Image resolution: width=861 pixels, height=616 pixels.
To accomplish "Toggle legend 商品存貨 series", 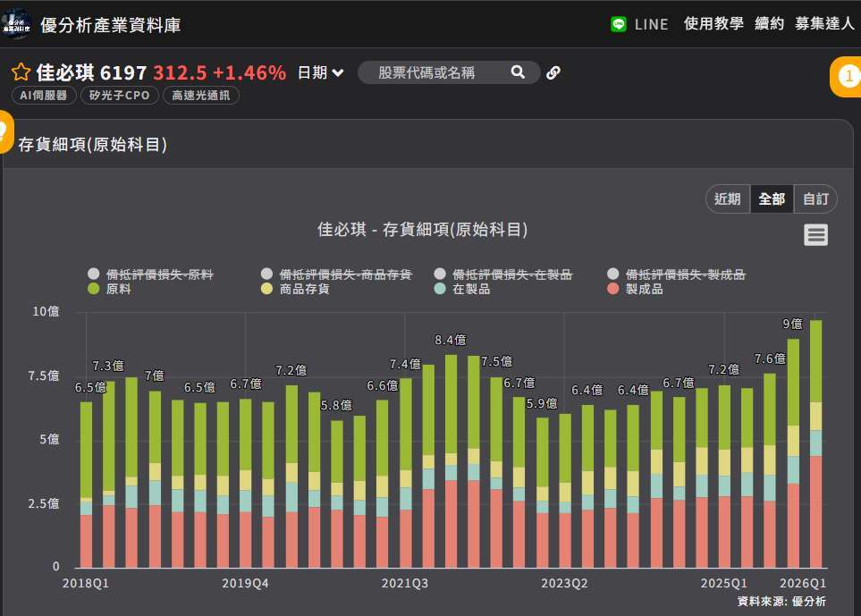I will (295, 289).
